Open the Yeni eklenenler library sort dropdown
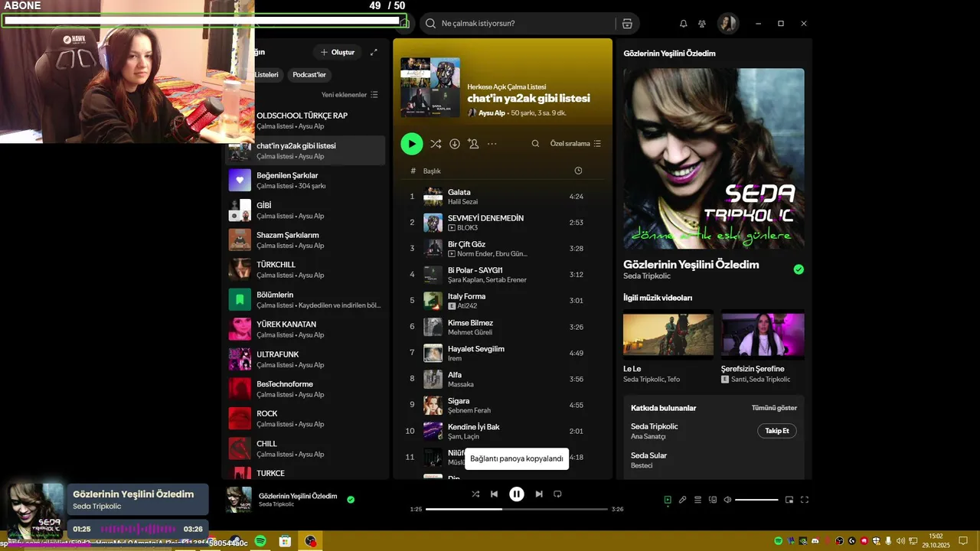Screen dimensions: 980x551 click(x=350, y=95)
